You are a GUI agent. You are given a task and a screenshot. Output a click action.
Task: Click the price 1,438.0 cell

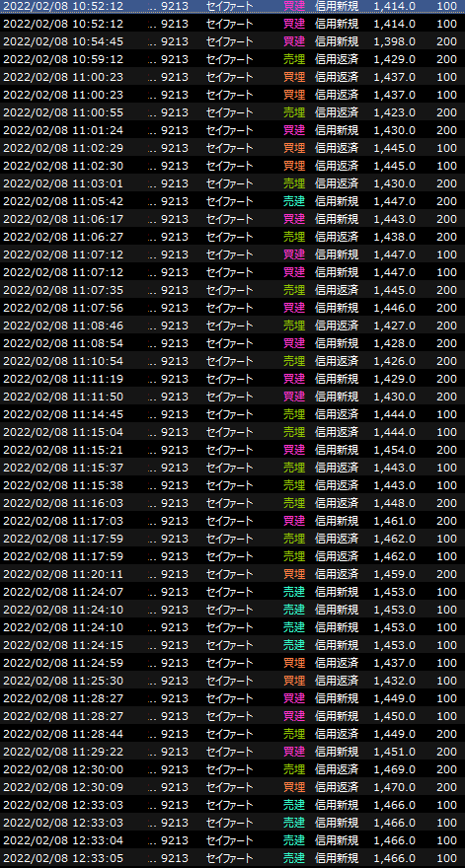point(395,237)
